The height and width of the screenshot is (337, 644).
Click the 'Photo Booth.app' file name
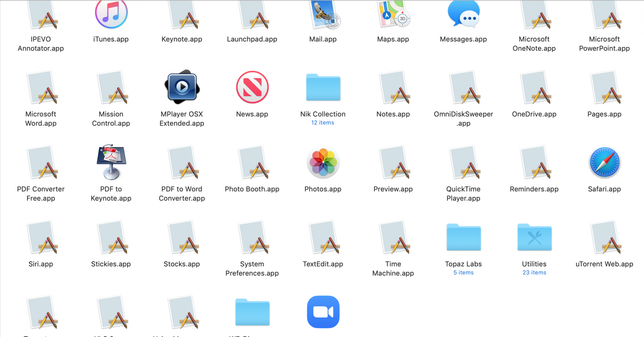coord(252,189)
